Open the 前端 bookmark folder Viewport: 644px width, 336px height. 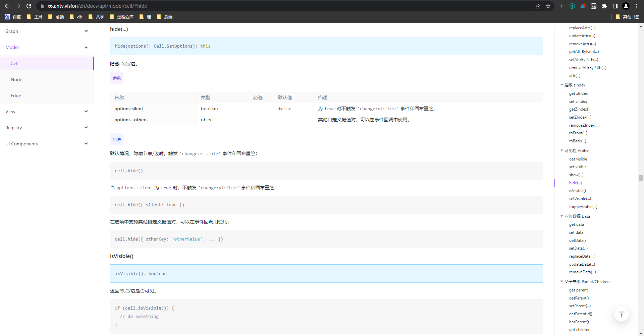[x=56, y=17]
